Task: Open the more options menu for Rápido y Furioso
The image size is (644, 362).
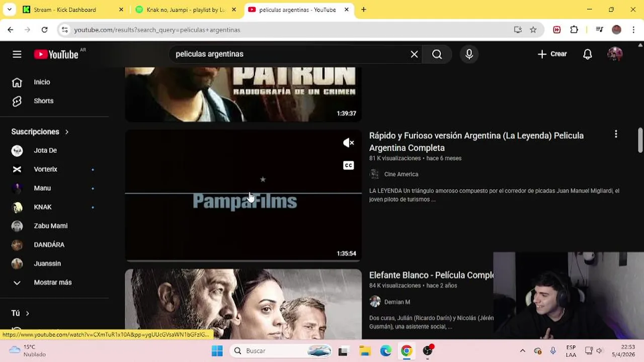Action: tap(616, 134)
